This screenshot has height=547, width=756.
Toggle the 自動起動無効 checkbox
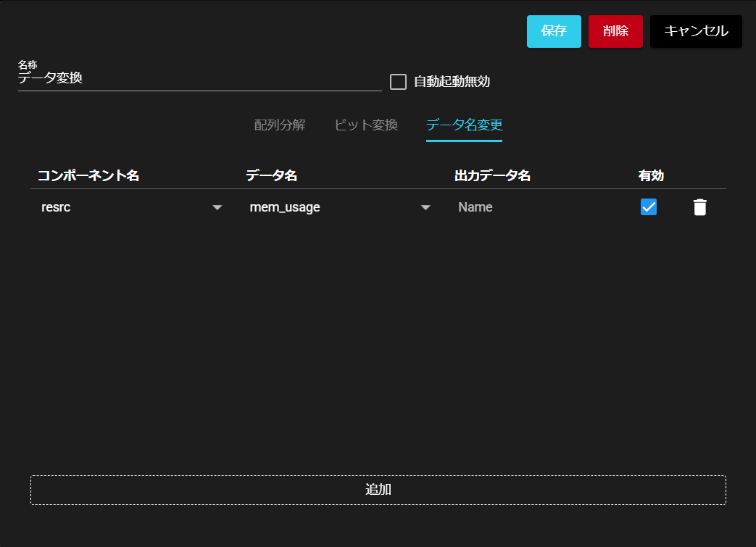click(x=398, y=82)
